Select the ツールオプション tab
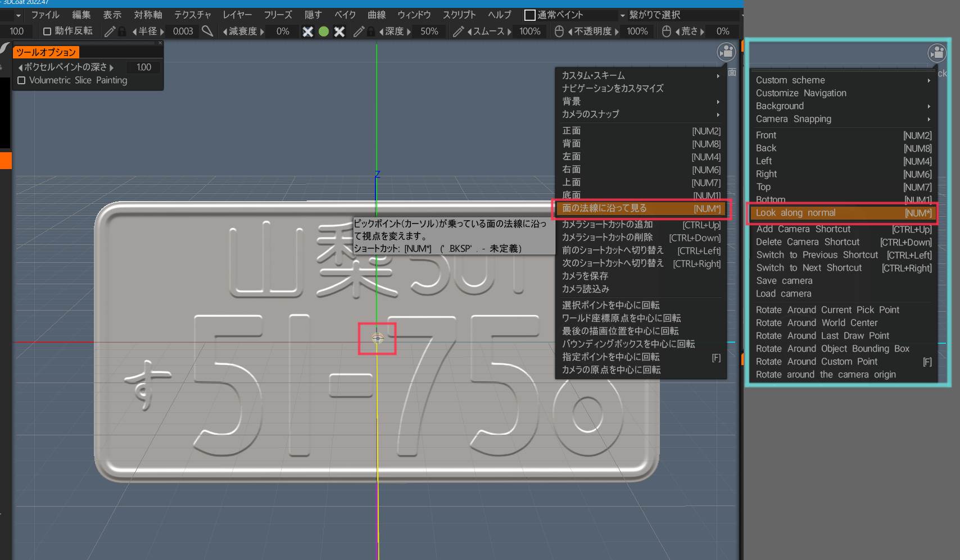Image resolution: width=960 pixels, height=560 pixels. 46,52
